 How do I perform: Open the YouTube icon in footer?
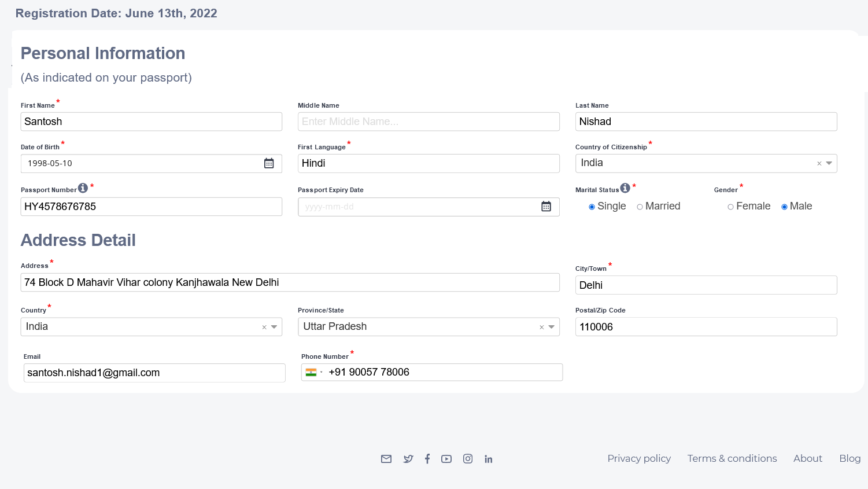pos(446,459)
